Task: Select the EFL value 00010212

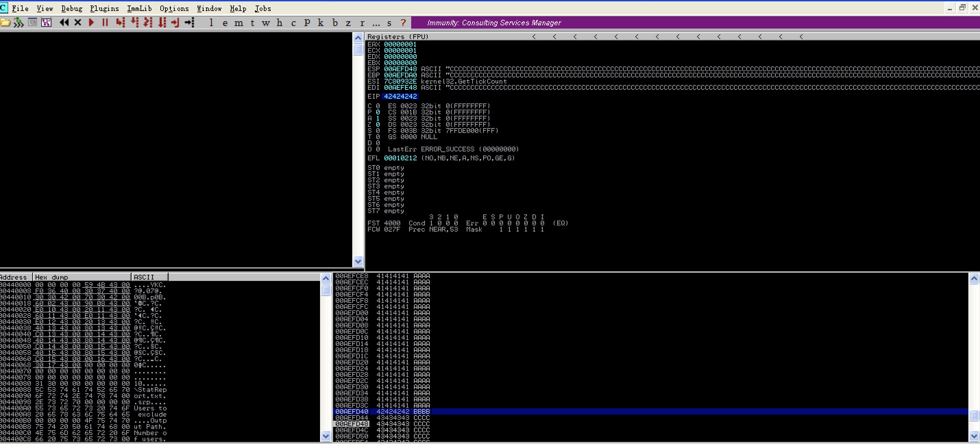Action: (x=400, y=158)
